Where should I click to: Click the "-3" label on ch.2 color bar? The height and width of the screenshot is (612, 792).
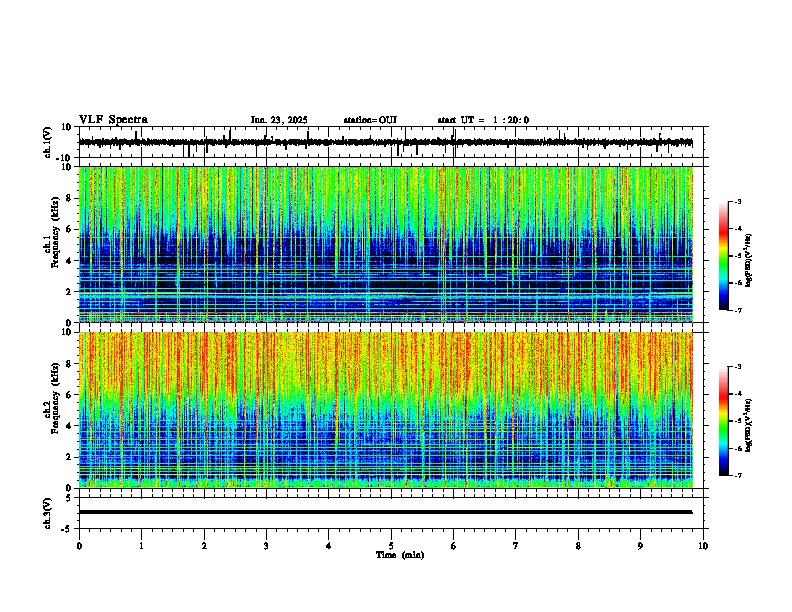tap(737, 367)
